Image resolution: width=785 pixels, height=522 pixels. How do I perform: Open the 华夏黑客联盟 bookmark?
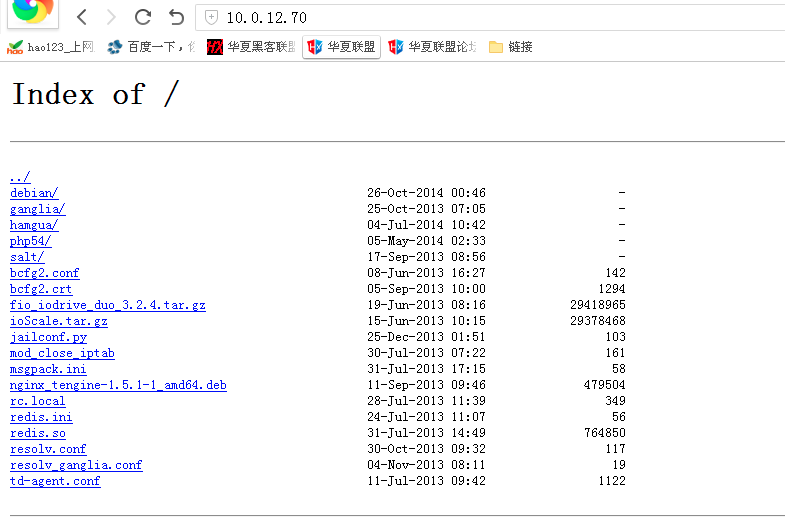pos(251,47)
